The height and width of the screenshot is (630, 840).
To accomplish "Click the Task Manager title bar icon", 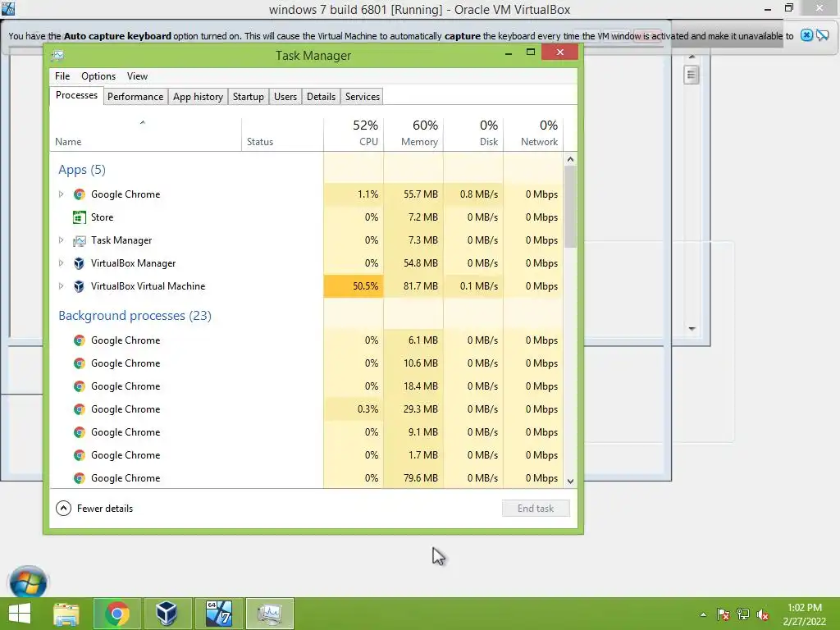I will tap(58, 55).
